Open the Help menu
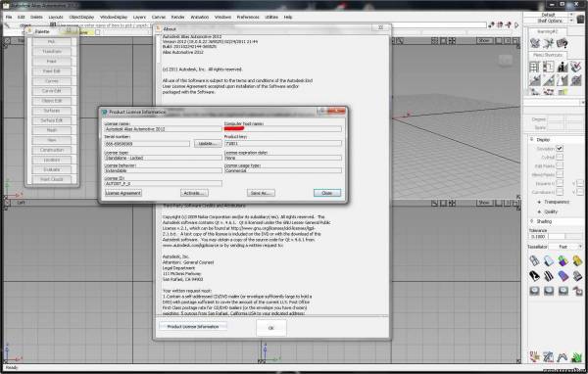The width and height of the screenshot is (588, 374). click(x=287, y=18)
